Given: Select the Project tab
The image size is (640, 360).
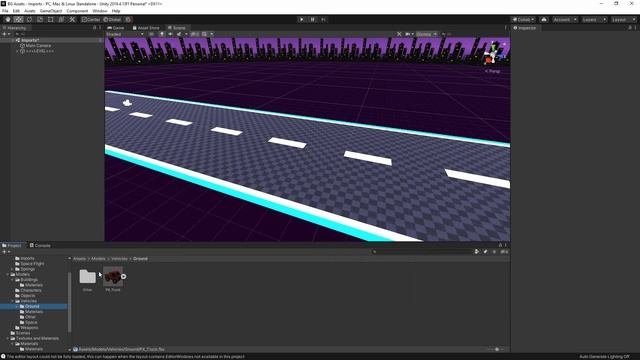Looking at the screenshot, I should tap(12, 245).
